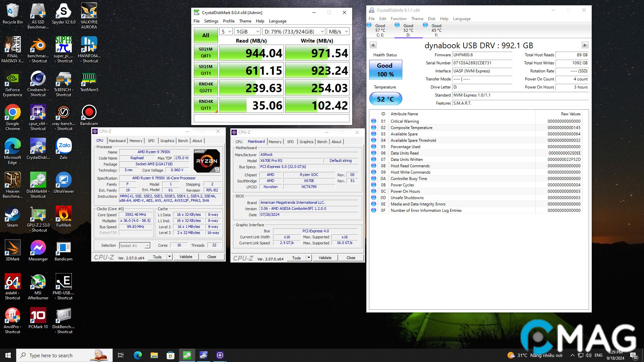Select the F: disk status indicator
The height and width of the screenshot is (362, 644).
pyautogui.click(x=436, y=30)
